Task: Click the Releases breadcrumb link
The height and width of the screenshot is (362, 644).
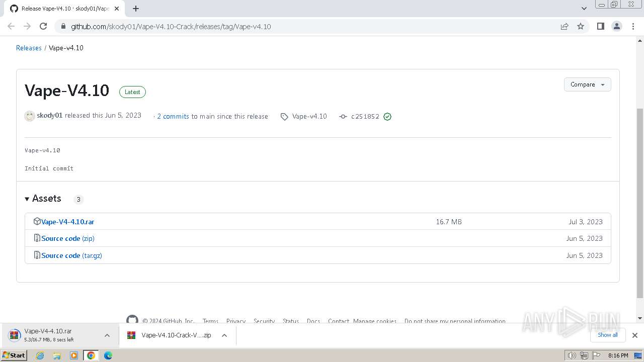Action: coord(29,48)
